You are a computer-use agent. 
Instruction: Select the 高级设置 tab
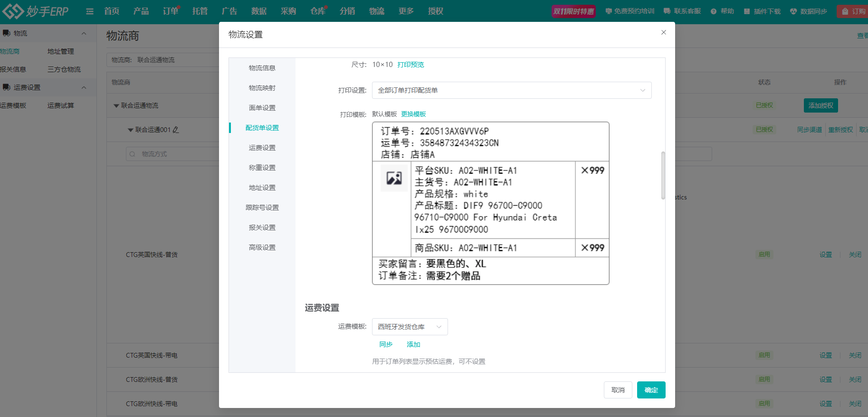click(x=262, y=247)
